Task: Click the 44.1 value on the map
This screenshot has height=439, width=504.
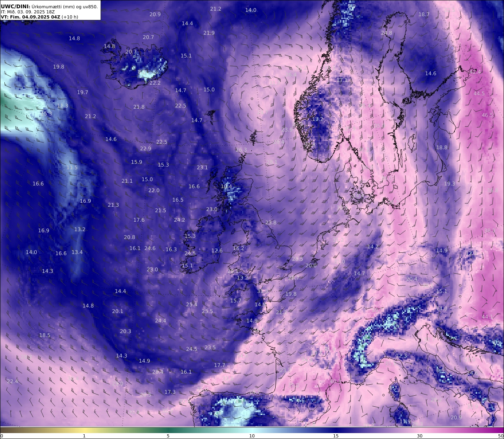Action: (487, 317)
